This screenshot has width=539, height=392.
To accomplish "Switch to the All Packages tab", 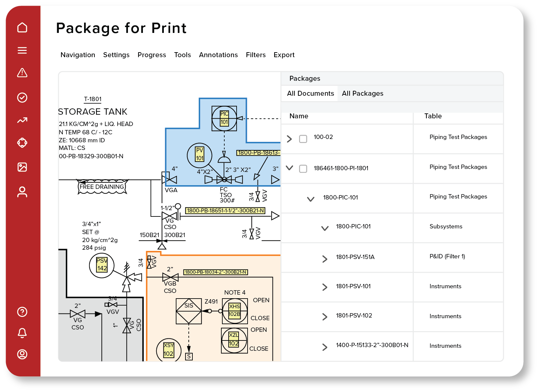I will 363,93.
